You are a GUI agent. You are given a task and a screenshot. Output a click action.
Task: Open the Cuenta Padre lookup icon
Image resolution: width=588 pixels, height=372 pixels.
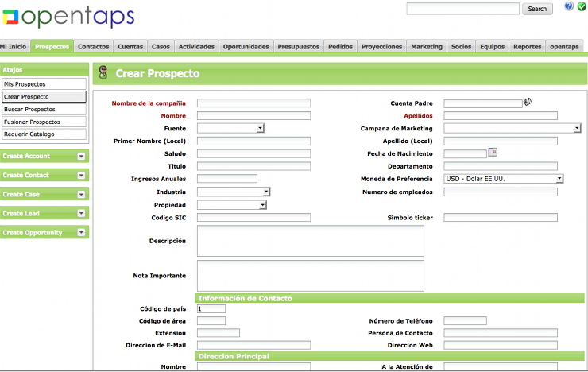[x=528, y=102]
